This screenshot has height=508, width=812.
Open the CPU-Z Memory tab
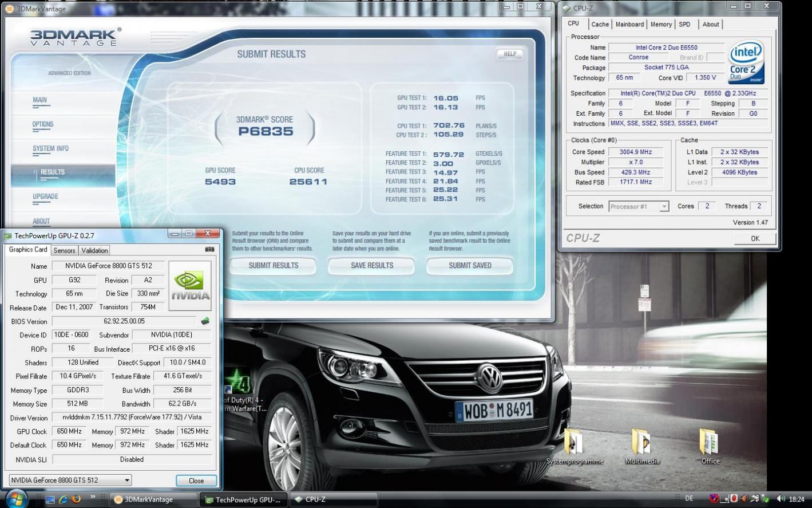(661, 24)
